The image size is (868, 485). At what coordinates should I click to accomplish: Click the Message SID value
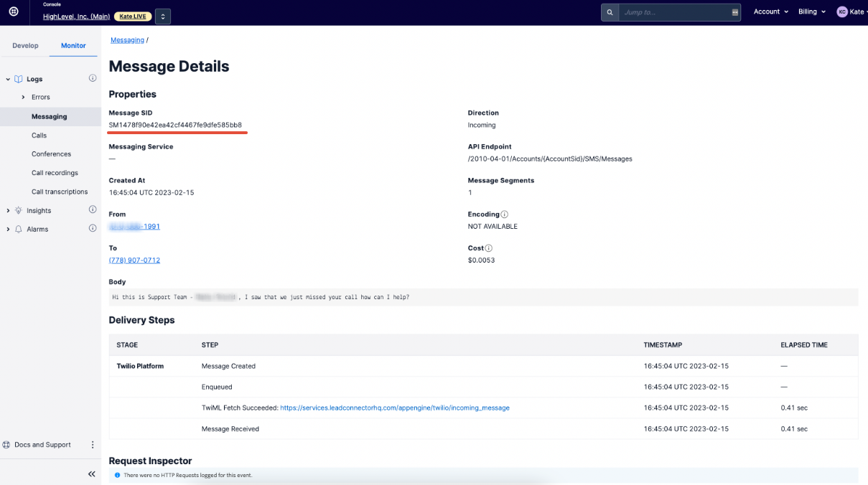point(175,125)
